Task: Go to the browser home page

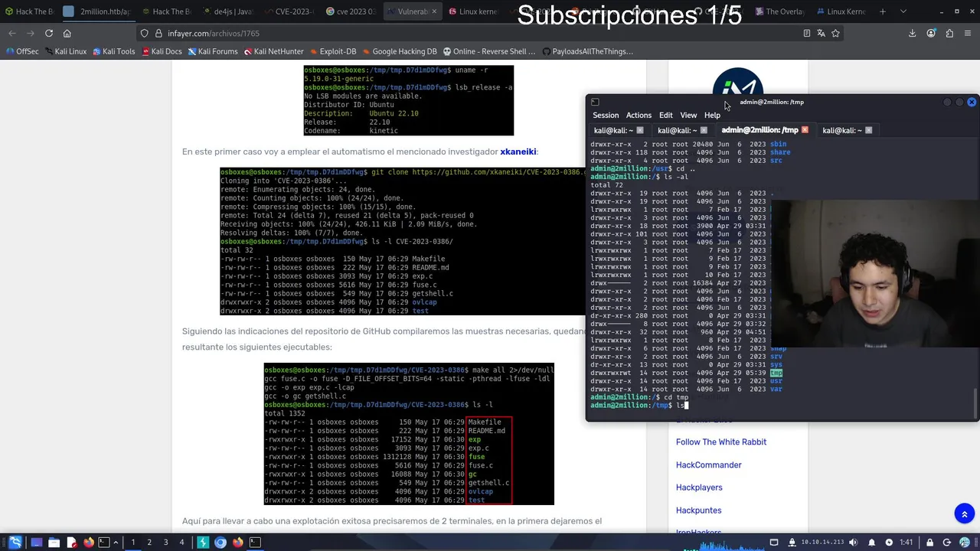Action: tap(67, 33)
